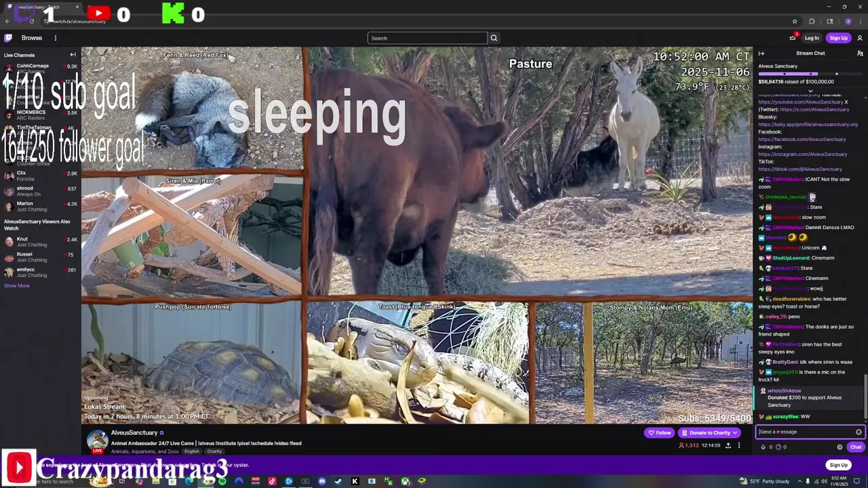Open the Browse page

coord(31,38)
